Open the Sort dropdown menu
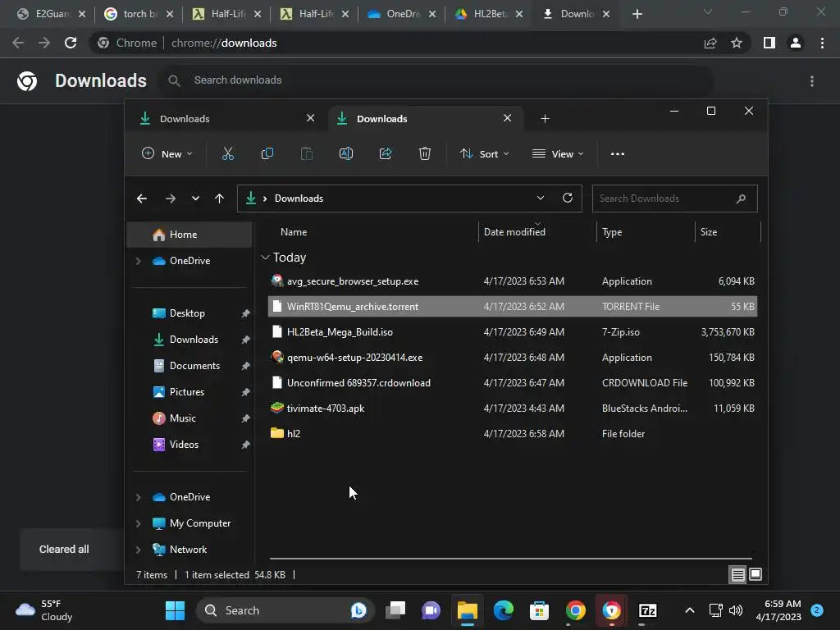840x630 pixels. (484, 153)
